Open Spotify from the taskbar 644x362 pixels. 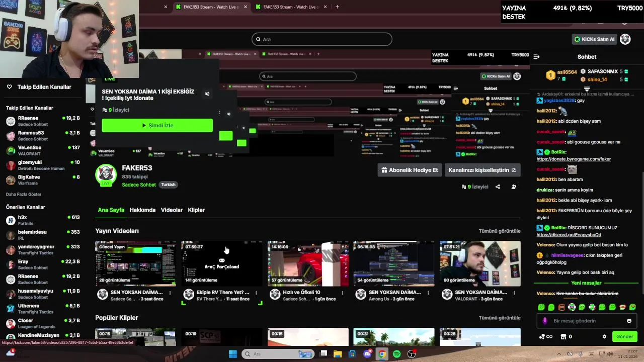click(397, 354)
